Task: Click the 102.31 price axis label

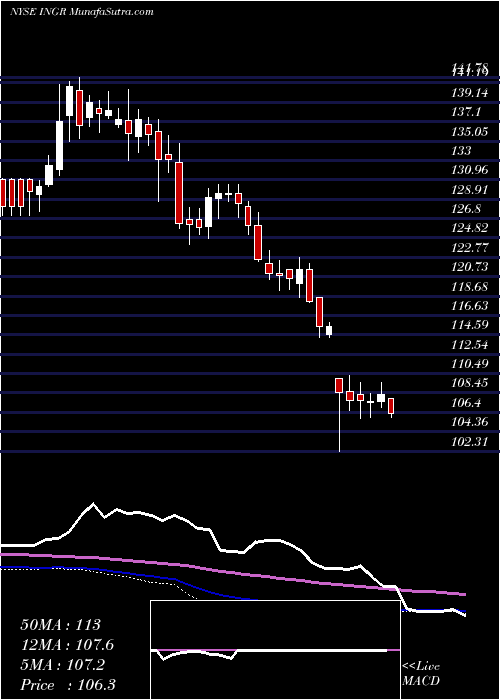Action: pyautogui.click(x=469, y=441)
